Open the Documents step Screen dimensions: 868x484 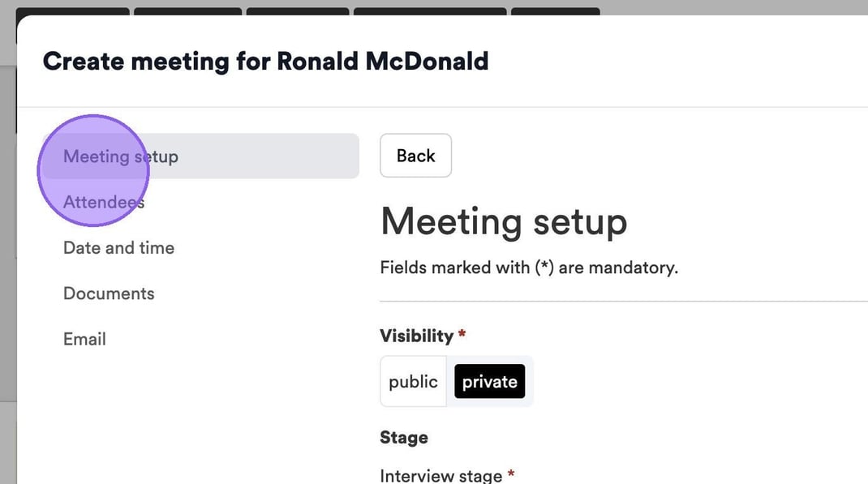click(x=109, y=293)
